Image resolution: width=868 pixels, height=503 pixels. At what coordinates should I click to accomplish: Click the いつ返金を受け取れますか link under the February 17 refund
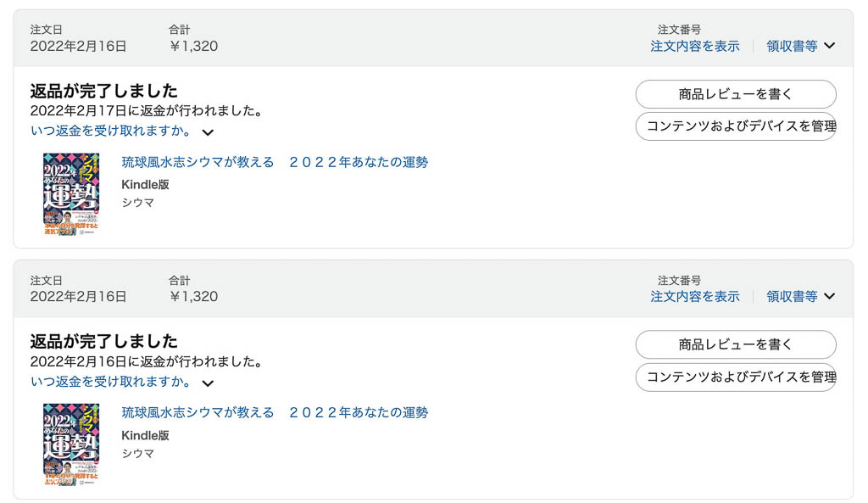110,131
